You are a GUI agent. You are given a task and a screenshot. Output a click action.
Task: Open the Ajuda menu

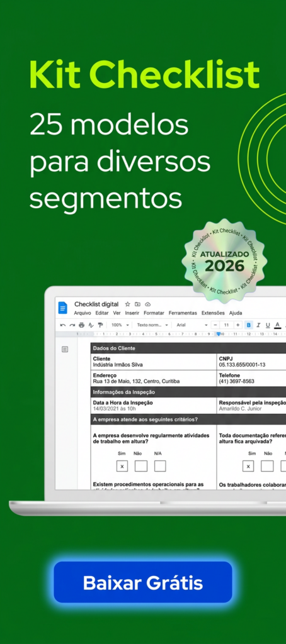(x=236, y=313)
